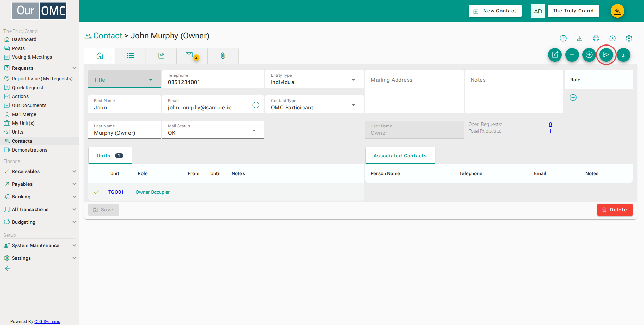Switch to the notes document tab
Screen dimensions: 644x325
(161, 56)
